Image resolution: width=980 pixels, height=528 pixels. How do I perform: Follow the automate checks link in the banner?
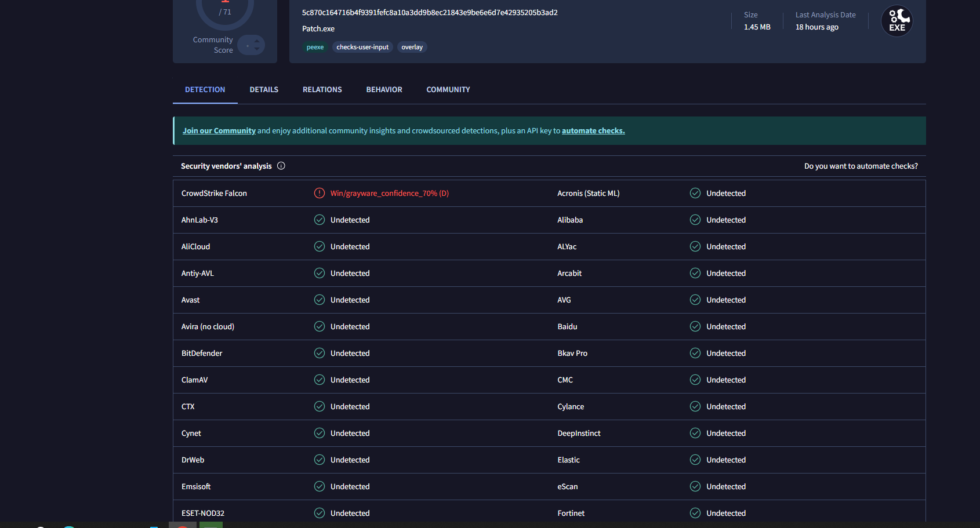(593, 131)
